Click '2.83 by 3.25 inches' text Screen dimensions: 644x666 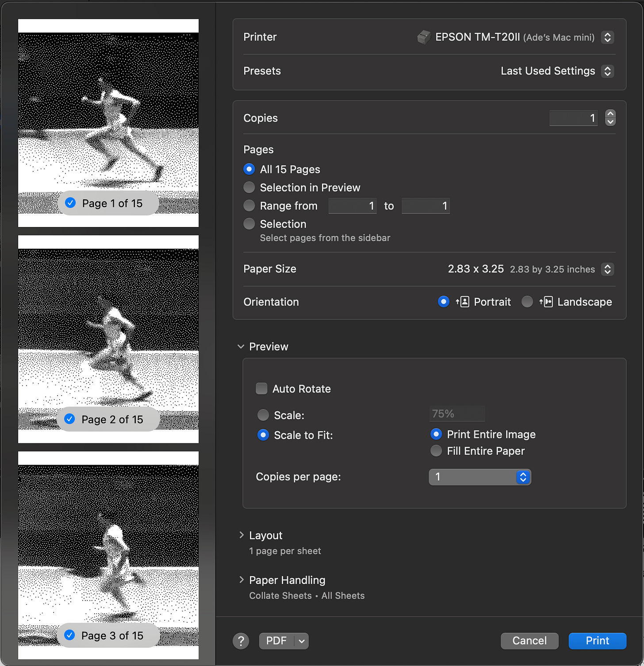pyautogui.click(x=552, y=269)
